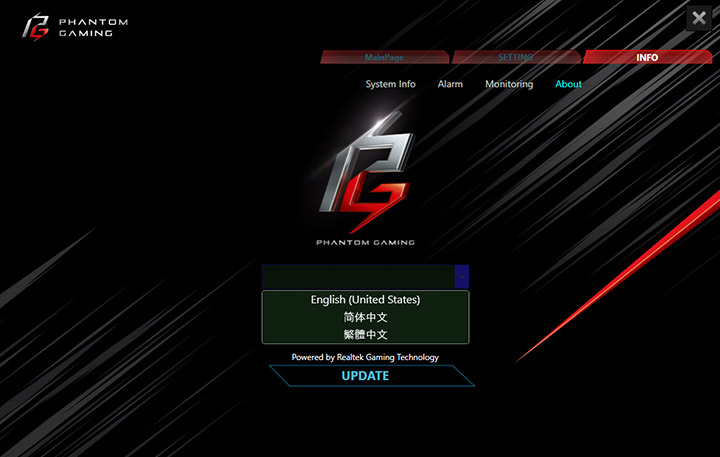This screenshot has width=720, height=457.
Task: Choose English (United States) language
Action: [x=366, y=299]
